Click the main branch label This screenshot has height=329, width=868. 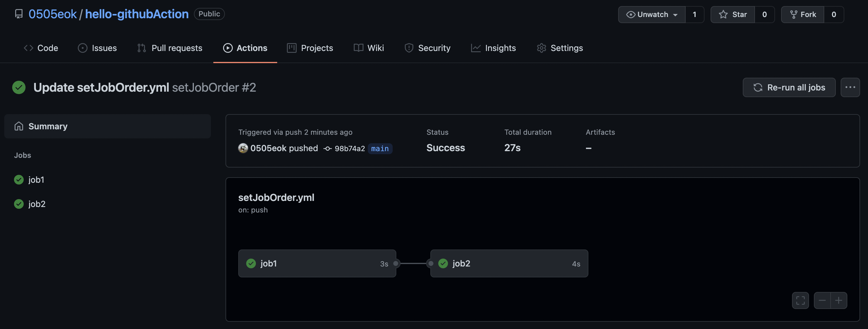tap(380, 148)
